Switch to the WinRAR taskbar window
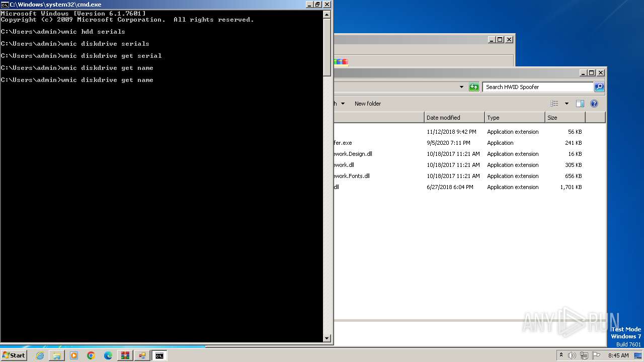The image size is (644, 362). tap(125, 355)
